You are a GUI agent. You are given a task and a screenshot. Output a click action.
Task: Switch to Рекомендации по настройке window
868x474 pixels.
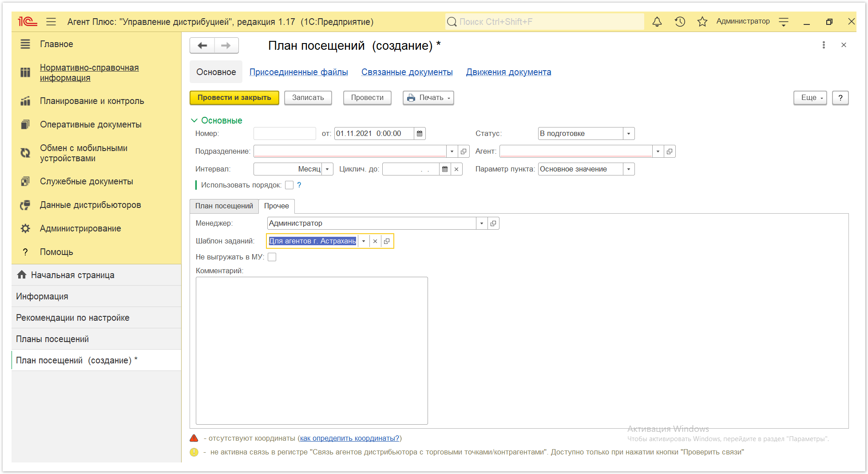[96, 318]
